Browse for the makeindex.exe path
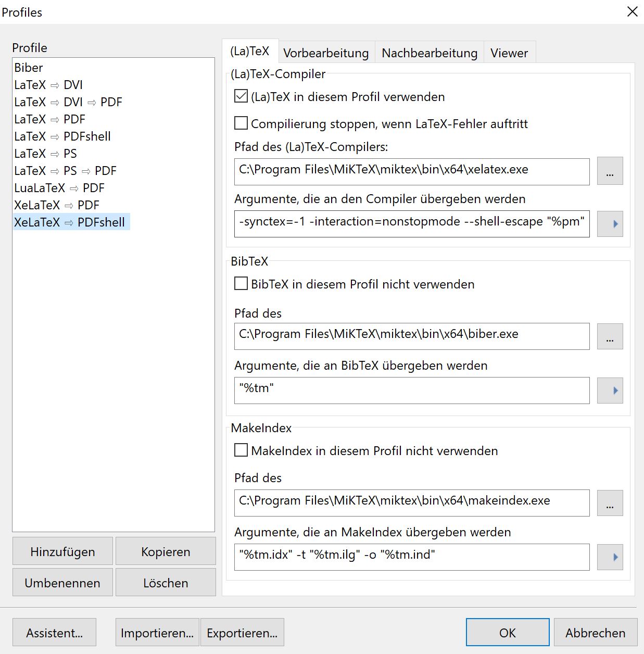Screen dimensions: 644x654 coord(610,503)
